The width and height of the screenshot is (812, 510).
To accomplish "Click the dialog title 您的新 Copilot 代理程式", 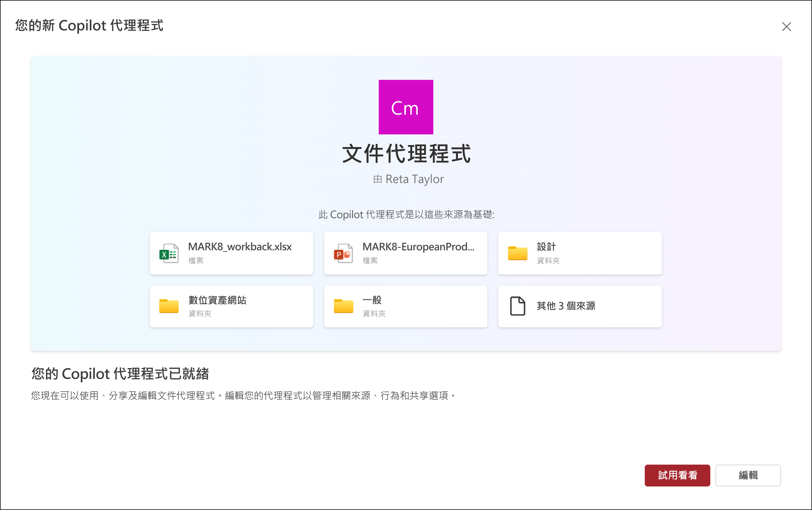I will [x=89, y=26].
